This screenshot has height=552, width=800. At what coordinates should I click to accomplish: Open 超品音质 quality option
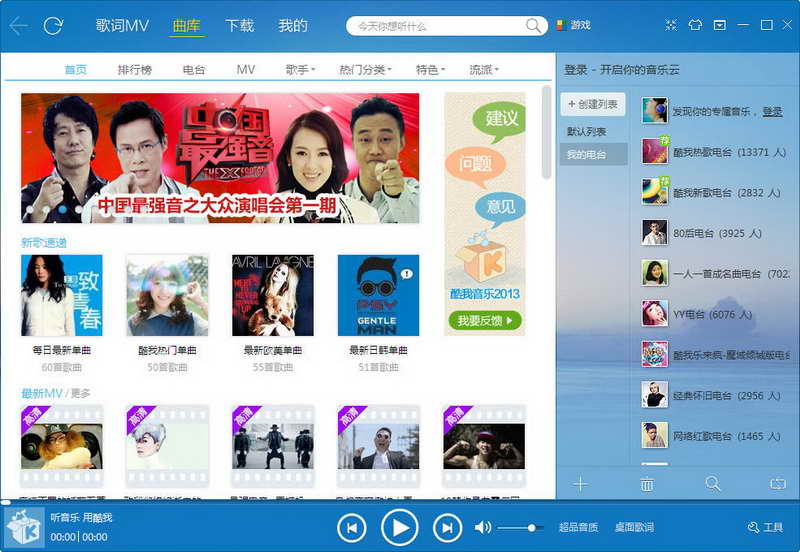tap(578, 528)
